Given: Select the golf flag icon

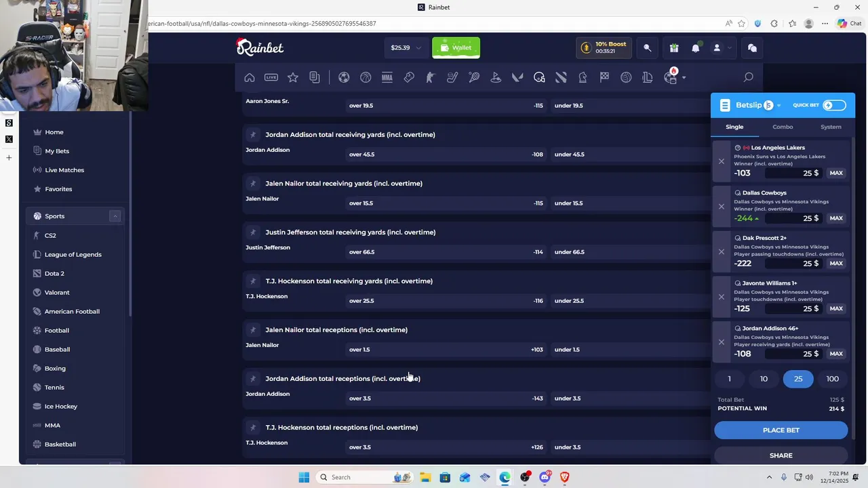Looking at the screenshot, I should [496, 77].
